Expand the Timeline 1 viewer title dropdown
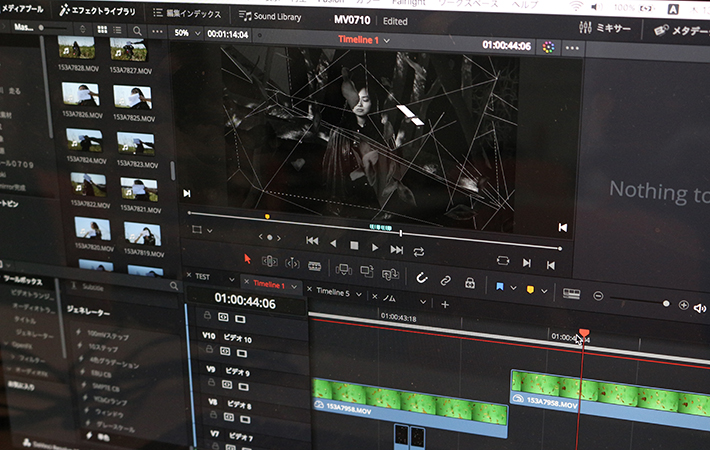The image size is (710, 450). (387, 41)
